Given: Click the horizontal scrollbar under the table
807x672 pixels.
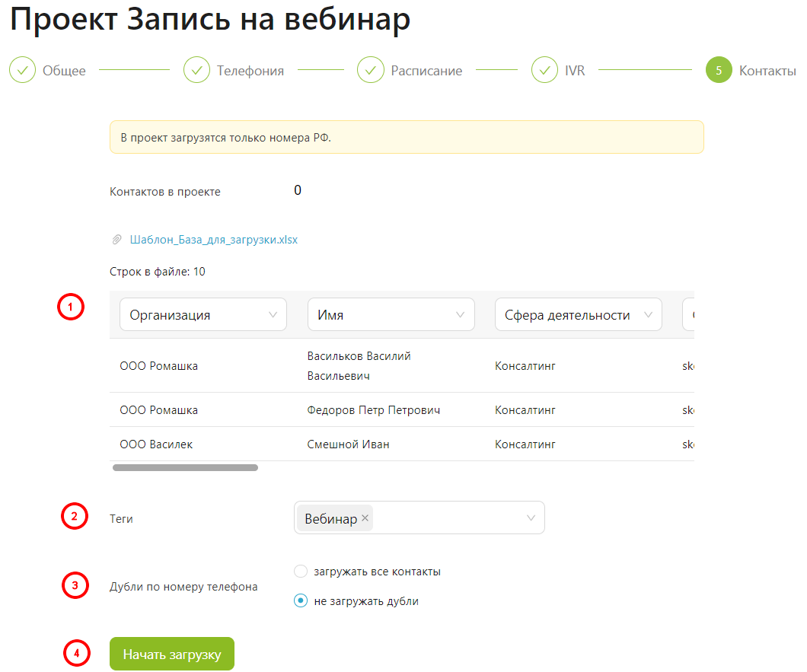Looking at the screenshot, I should point(185,467).
